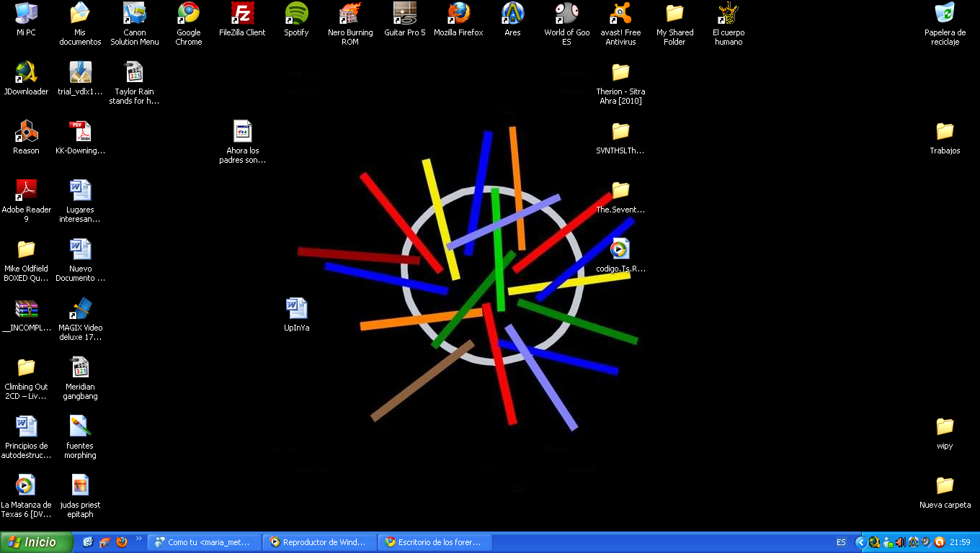The width and height of the screenshot is (980, 553).
Task: Open the red speaker volume tray icon
Action: coord(900,542)
